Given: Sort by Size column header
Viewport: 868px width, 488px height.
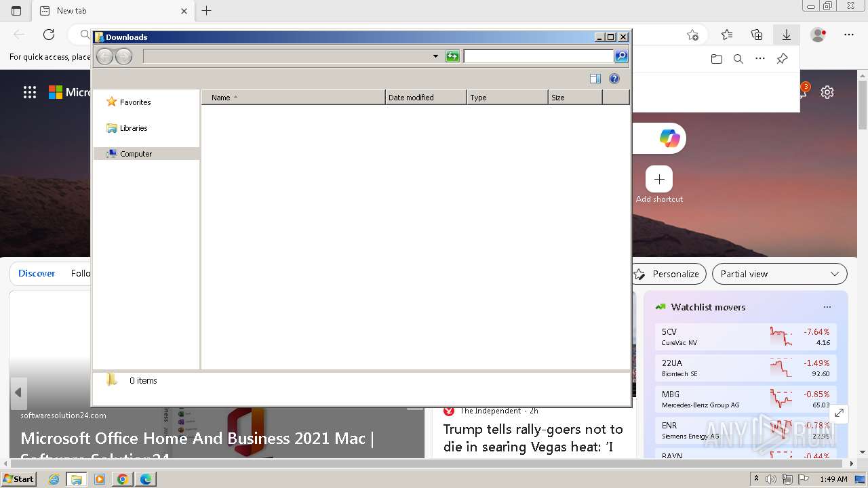Looking at the screenshot, I should pos(575,98).
